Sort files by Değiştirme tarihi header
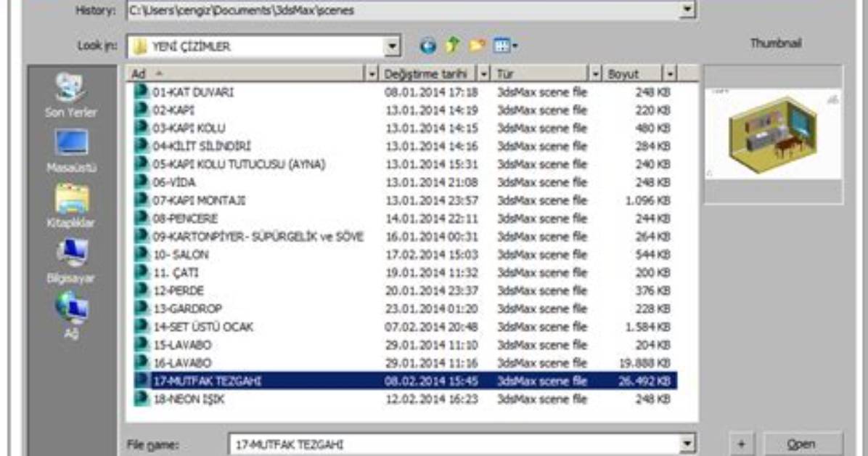 428,73
